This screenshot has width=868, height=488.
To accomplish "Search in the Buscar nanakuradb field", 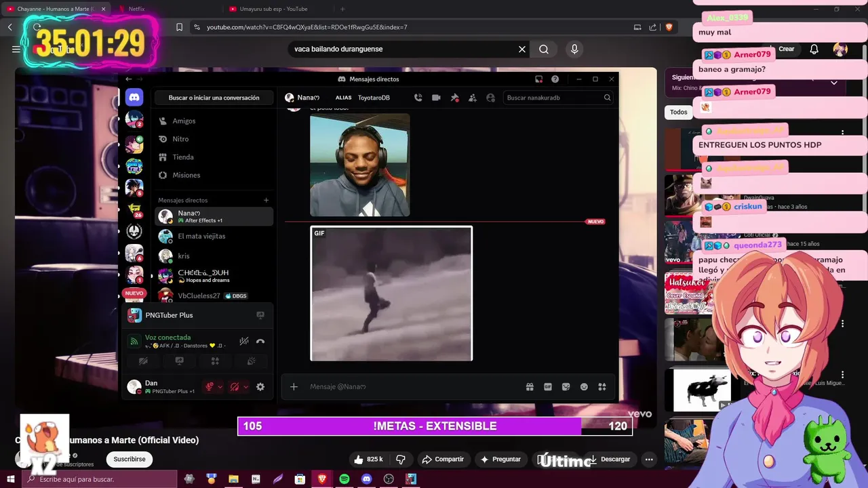I will pyautogui.click(x=559, y=98).
